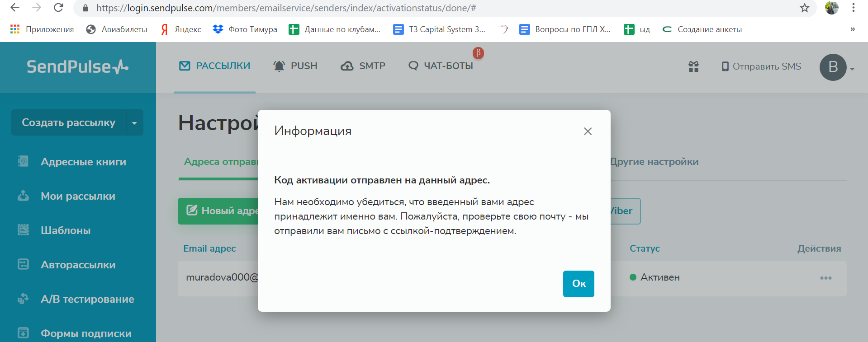Click the Действия column header
Screen dimensions: 868x342
tap(819, 248)
